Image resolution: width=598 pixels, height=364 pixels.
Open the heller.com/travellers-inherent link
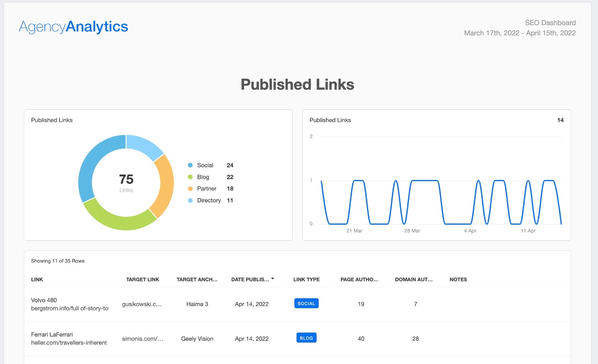69,343
